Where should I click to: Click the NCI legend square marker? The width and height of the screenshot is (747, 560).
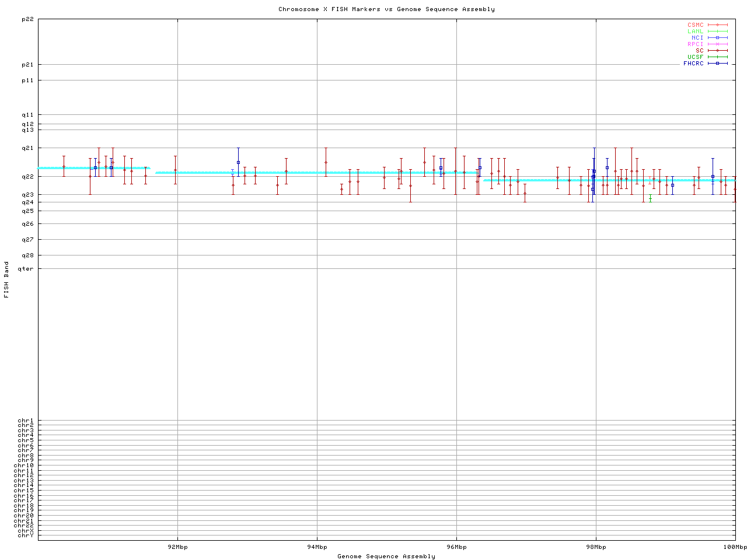pyautogui.click(x=717, y=38)
